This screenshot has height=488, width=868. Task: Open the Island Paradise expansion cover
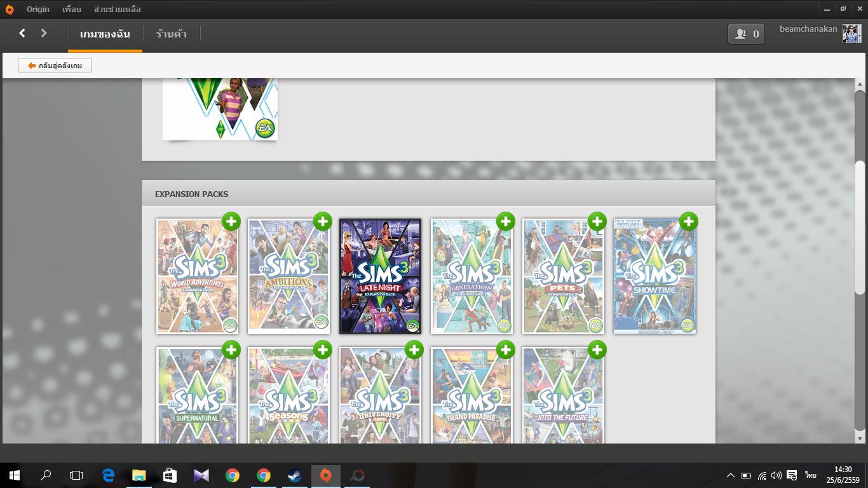click(471, 395)
